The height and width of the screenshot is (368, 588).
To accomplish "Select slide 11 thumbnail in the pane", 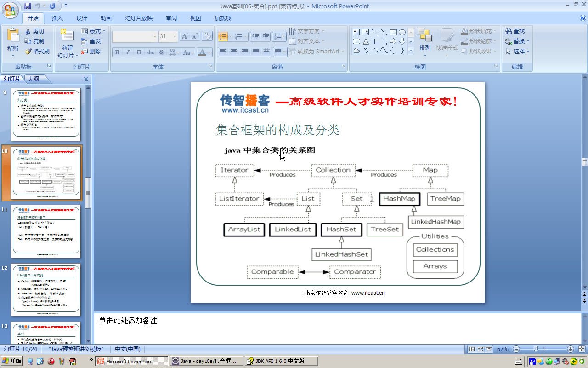I will click(x=46, y=231).
